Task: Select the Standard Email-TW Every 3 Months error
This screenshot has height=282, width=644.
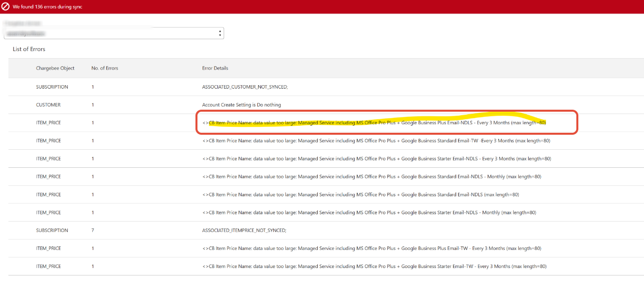Action: (376, 141)
